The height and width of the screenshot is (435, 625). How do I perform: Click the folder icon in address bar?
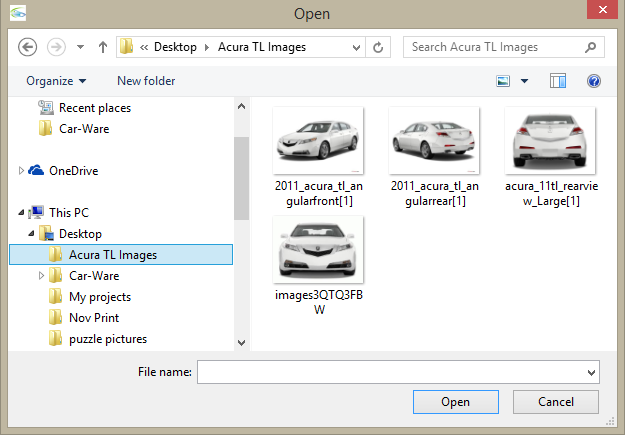point(127,47)
